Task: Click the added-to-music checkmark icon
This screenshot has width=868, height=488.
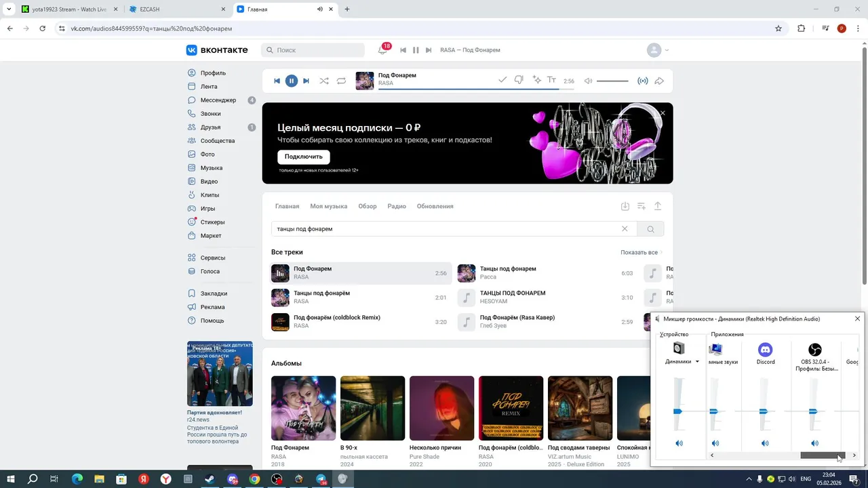Action: pyautogui.click(x=502, y=80)
